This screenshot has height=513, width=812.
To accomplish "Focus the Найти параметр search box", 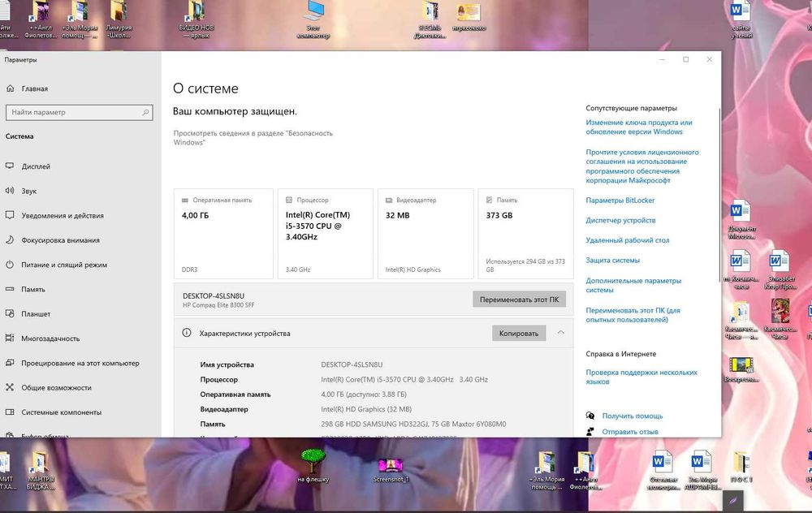I will [x=80, y=112].
